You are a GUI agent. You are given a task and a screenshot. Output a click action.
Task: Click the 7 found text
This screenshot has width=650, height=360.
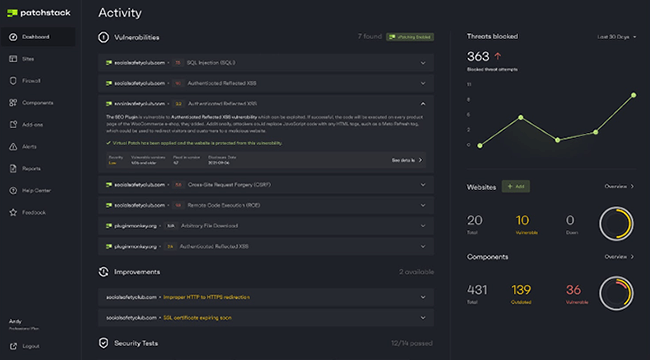click(x=369, y=37)
